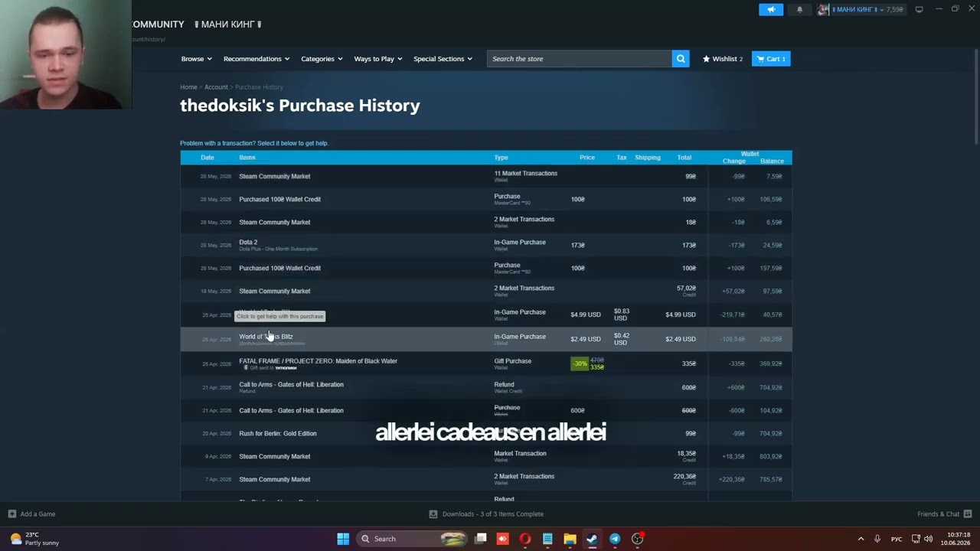
Task: Click the 'Problem with a transaction?' help link
Action: [254, 143]
